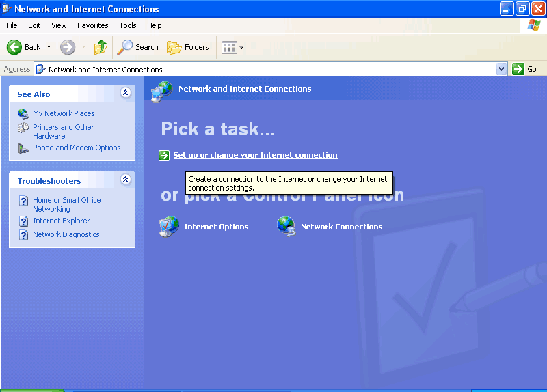Restore down the window

pyautogui.click(x=522, y=9)
